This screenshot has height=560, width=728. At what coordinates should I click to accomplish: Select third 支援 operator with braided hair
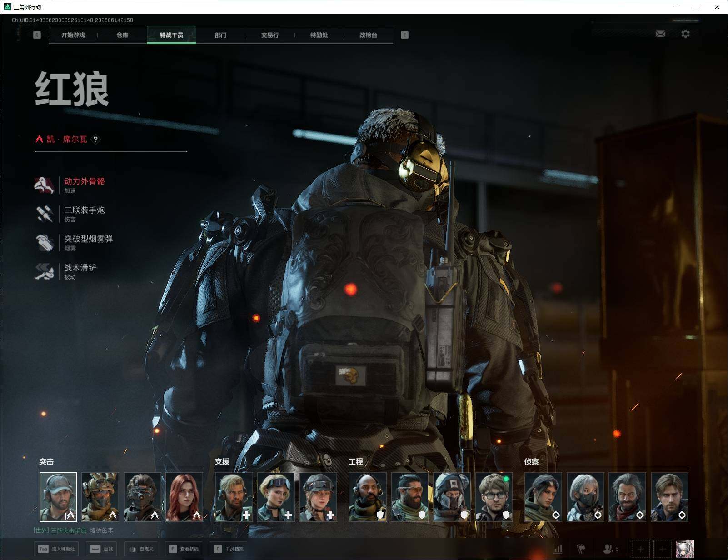(318, 497)
